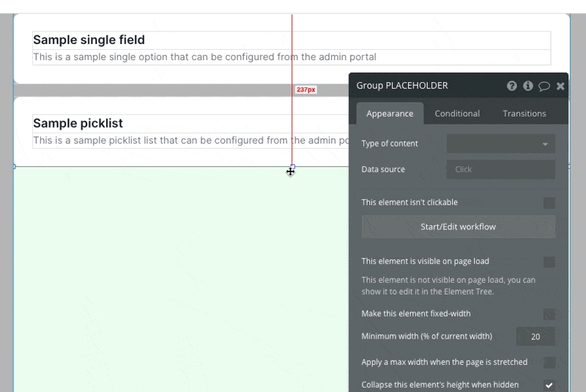586x392 pixels.
Task: Check 'Make this element fixed-width' box
Action: coord(549,314)
